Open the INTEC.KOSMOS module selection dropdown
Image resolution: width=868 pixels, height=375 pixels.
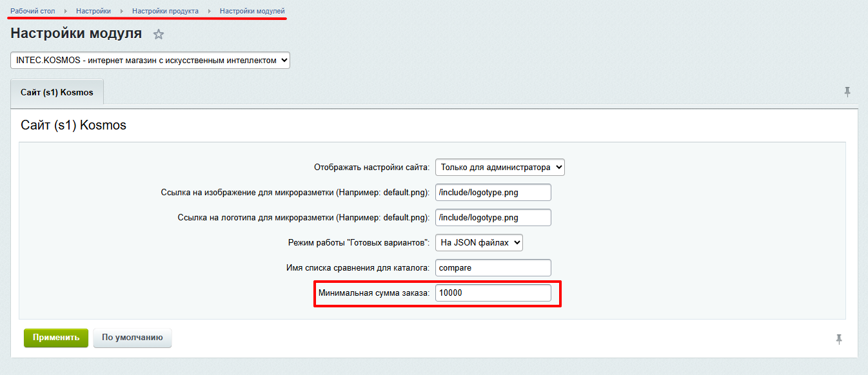tap(150, 60)
